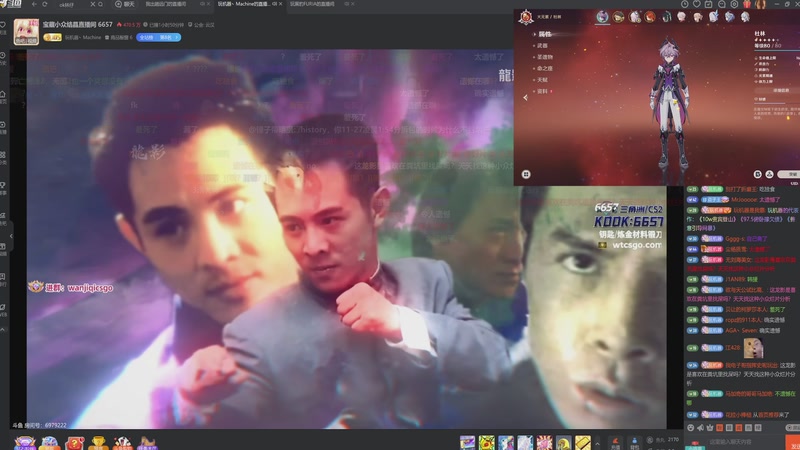Select the first character portrait in game
Viewport: 800px width, 450px height.
pyautogui.click(x=603, y=17)
